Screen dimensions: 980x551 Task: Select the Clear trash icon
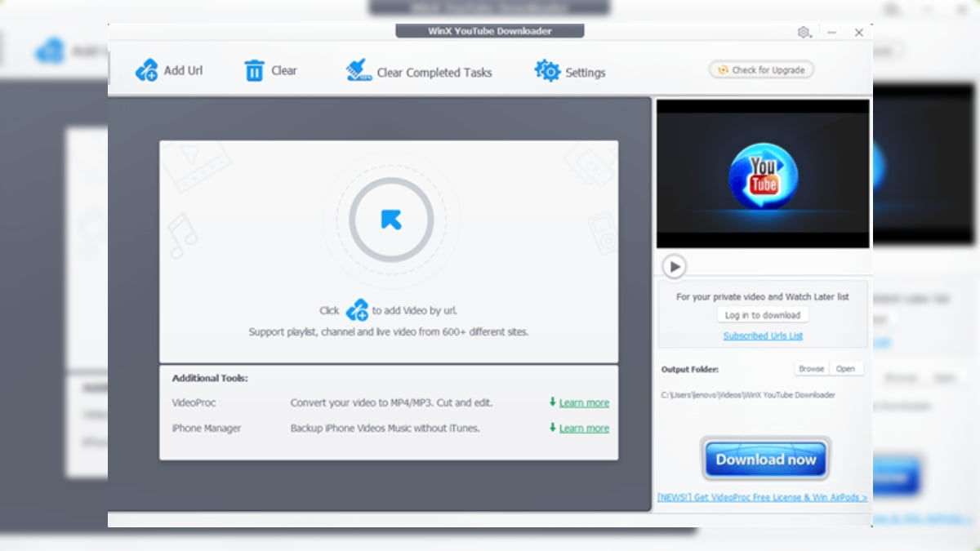coord(253,70)
